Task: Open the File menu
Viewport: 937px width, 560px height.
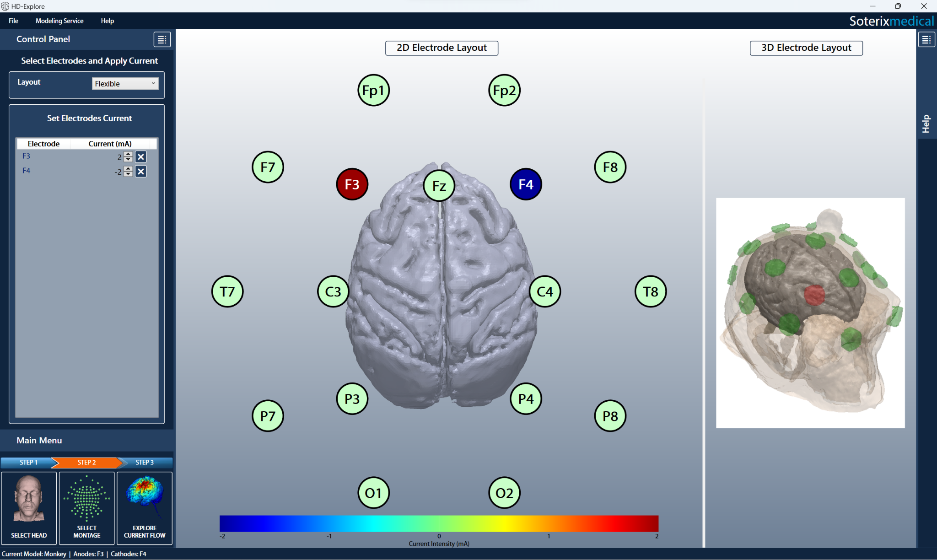Action: click(13, 21)
